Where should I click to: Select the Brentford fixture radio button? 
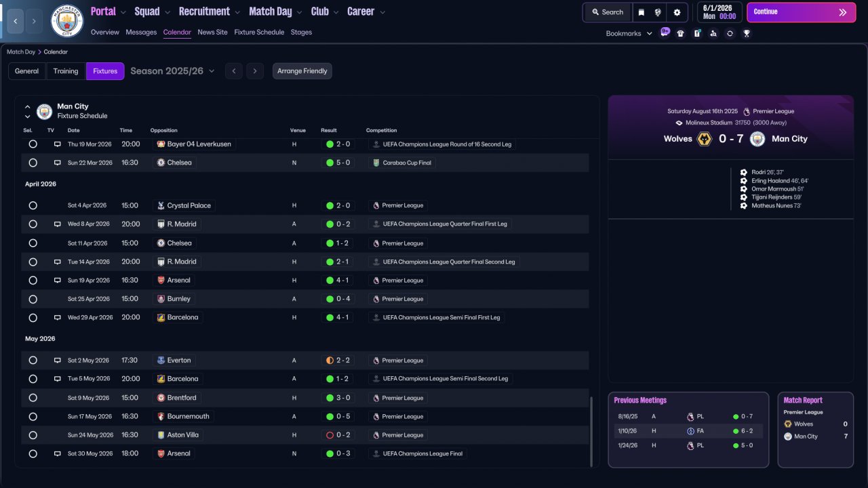pos(33,398)
